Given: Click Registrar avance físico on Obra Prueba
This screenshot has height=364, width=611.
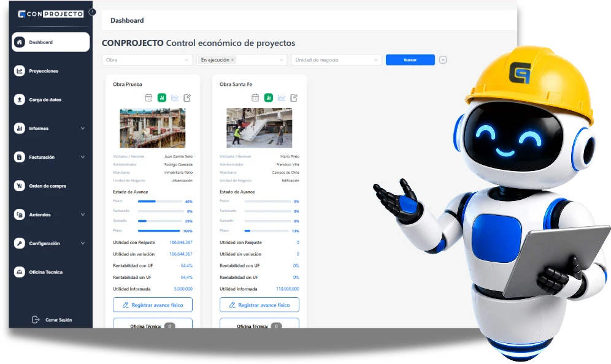Looking at the screenshot, I should [153, 305].
